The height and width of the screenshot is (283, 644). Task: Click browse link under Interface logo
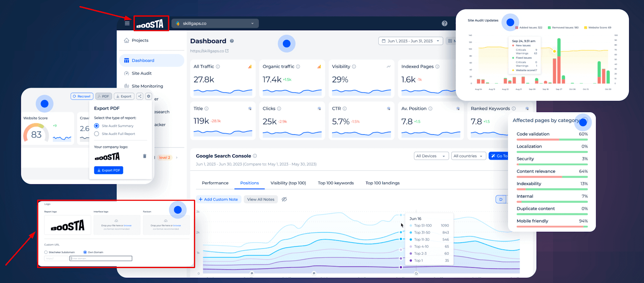pyautogui.click(x=128, y=226)
